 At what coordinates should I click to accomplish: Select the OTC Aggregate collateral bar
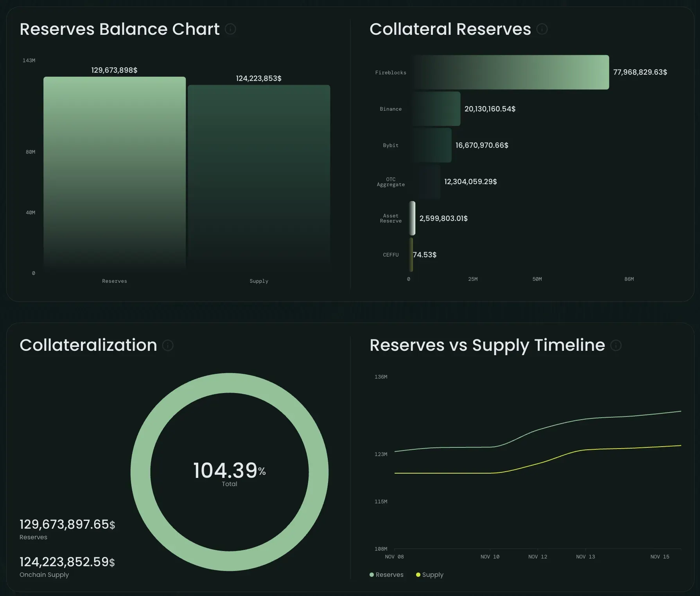point(429,182)
